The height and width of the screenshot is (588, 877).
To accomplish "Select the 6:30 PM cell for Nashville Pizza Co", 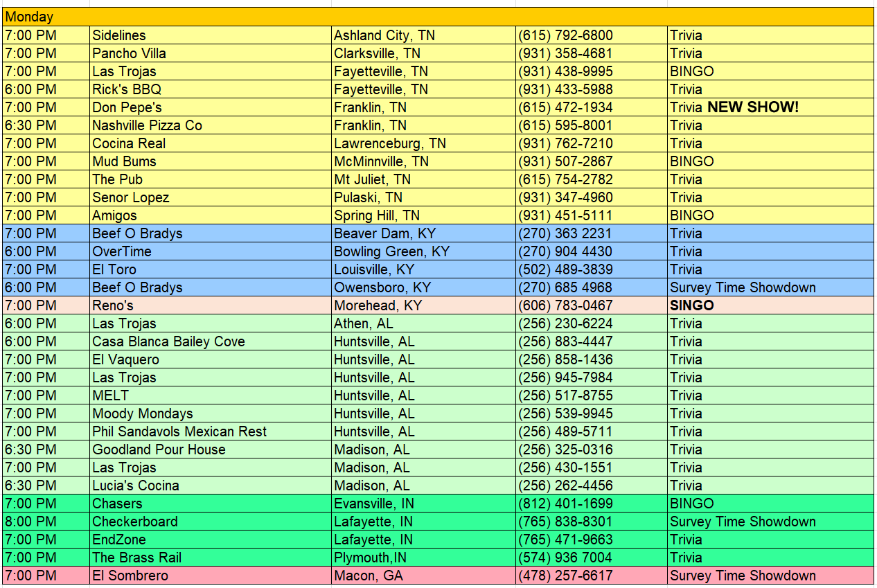I will pyautogui.click(x=46, y=125).
